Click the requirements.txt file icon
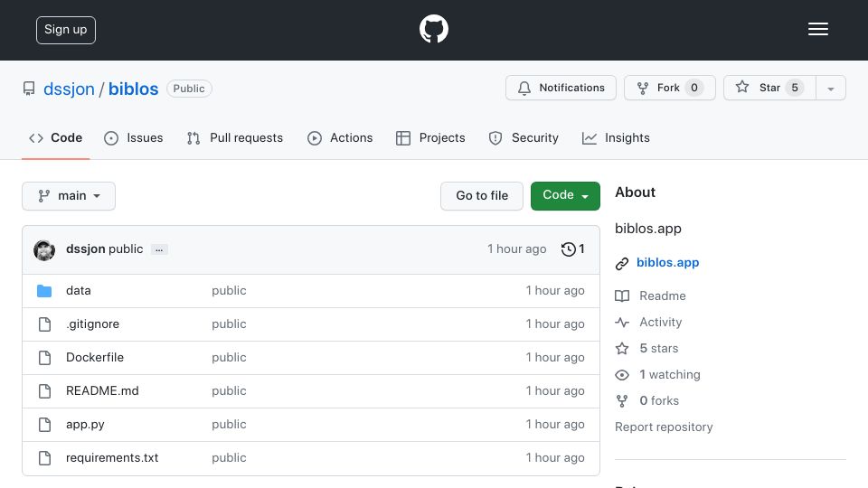This screenshot has width=868, height=488. pyautogui.click(x=45, y=458)
